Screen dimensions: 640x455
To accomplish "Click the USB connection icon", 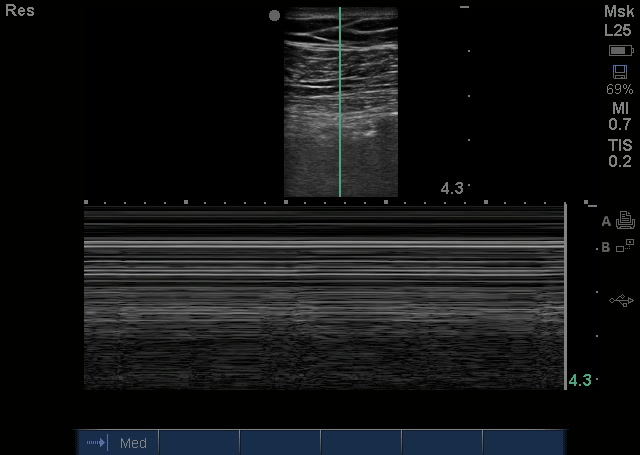I will pyautogui.click(x=621, y=300).
